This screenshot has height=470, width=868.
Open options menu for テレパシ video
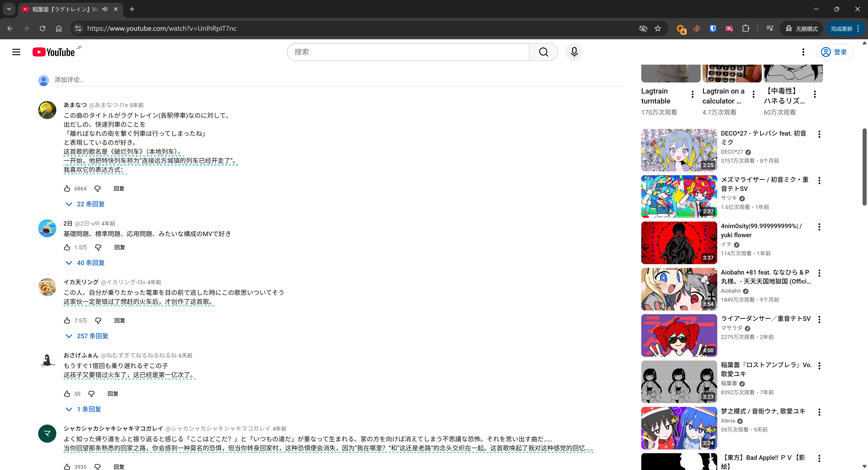point(819,134)
